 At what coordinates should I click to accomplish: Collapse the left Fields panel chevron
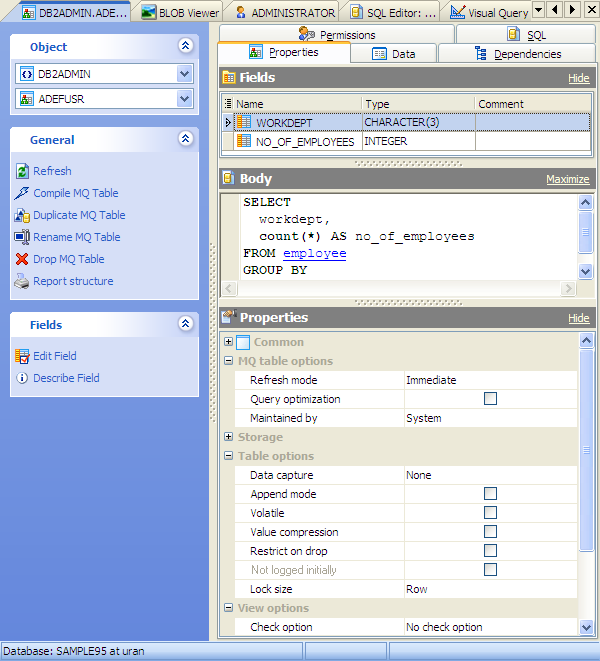coord(186,323)
